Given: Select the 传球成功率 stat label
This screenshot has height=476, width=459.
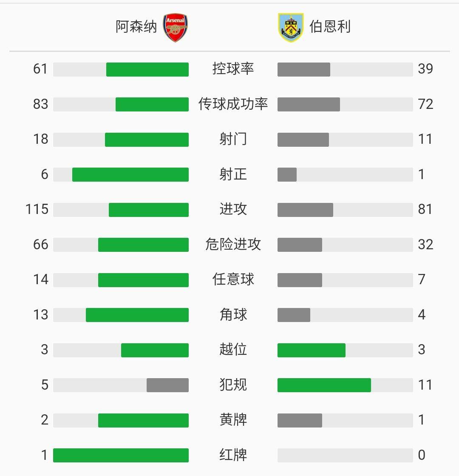Looking at the screenshot, I should [x=233, y=104].
